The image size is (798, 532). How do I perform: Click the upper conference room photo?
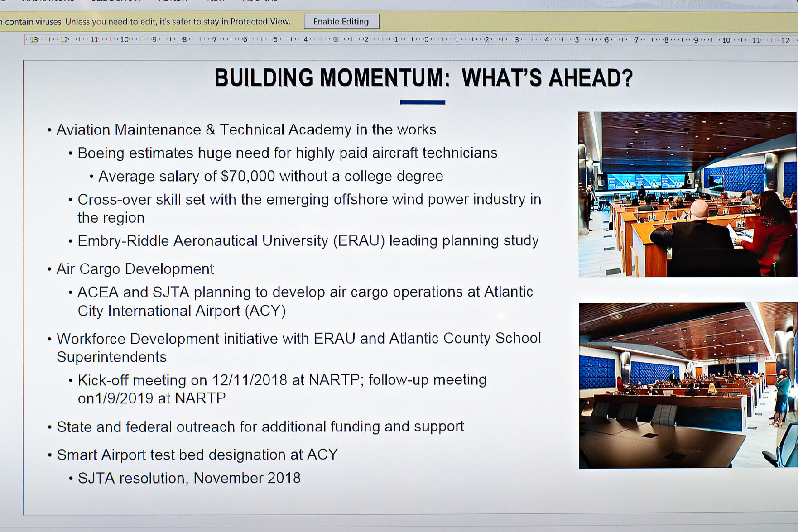(687, 194)
